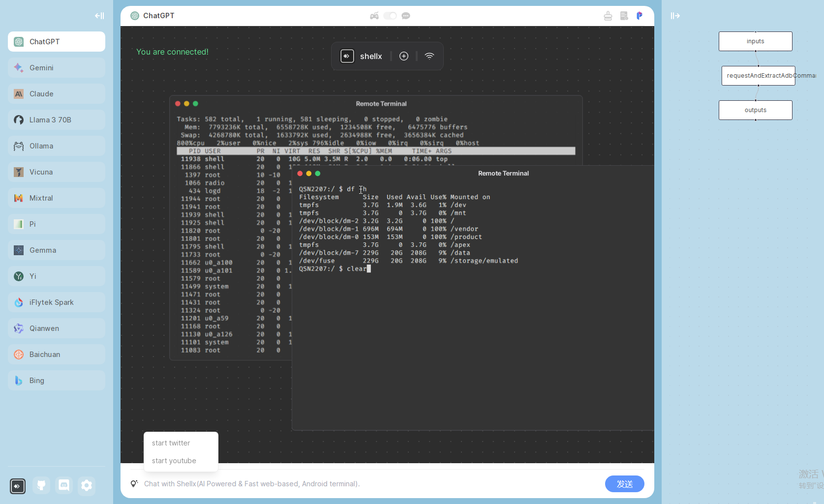Click the 'clear' command prompt line

coord(335,269)
